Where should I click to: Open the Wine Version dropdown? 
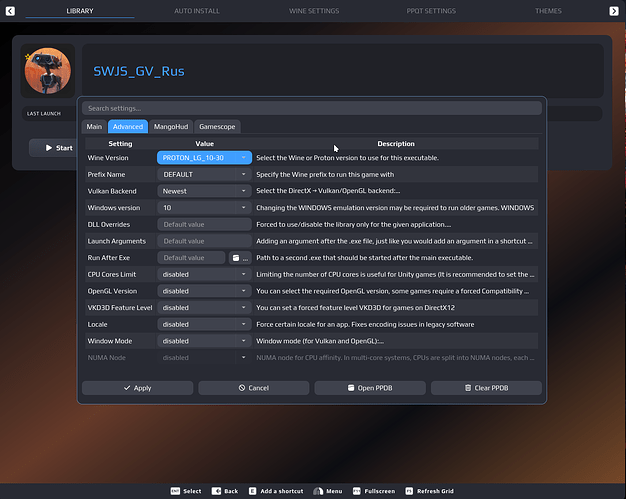[x=204, y=158]
